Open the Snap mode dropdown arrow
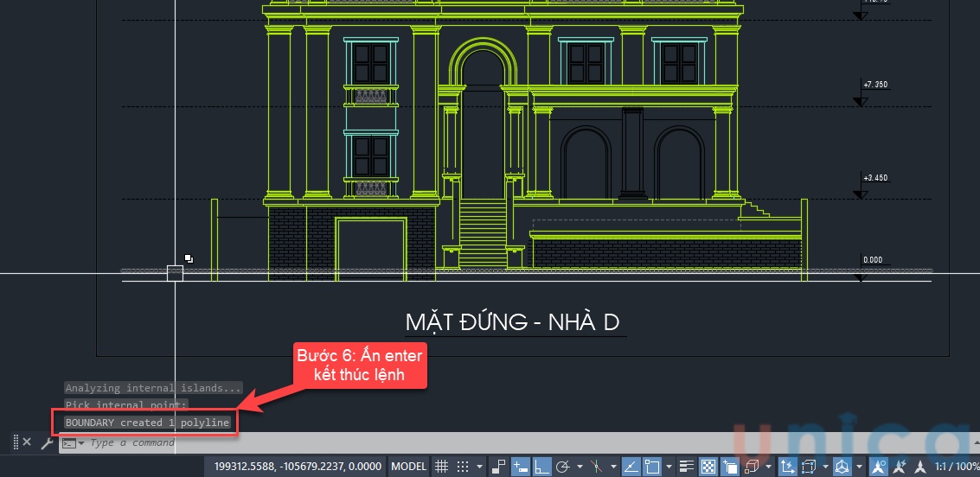This screenshot has width=980, height=477. (480, 466)
